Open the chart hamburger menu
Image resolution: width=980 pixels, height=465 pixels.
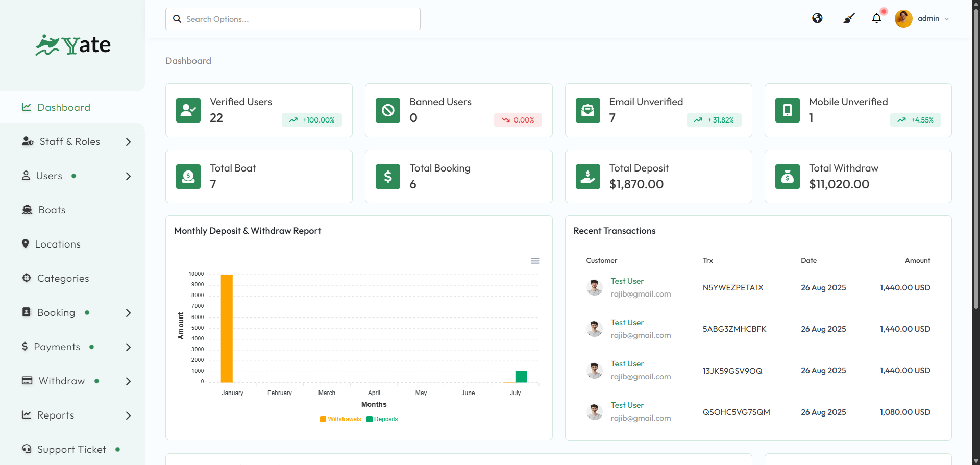[535, 261]
